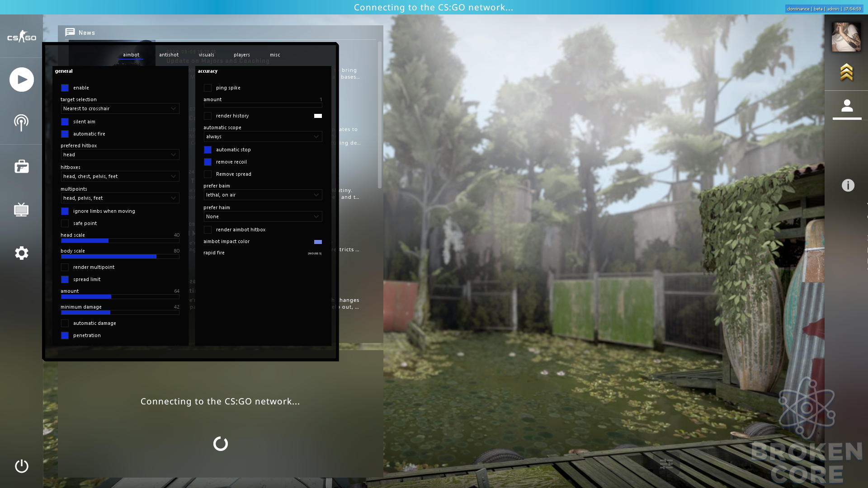This screenshot has width=868, height=488.
Task: Switch to the players tab
Action: [x=242, y=55]
